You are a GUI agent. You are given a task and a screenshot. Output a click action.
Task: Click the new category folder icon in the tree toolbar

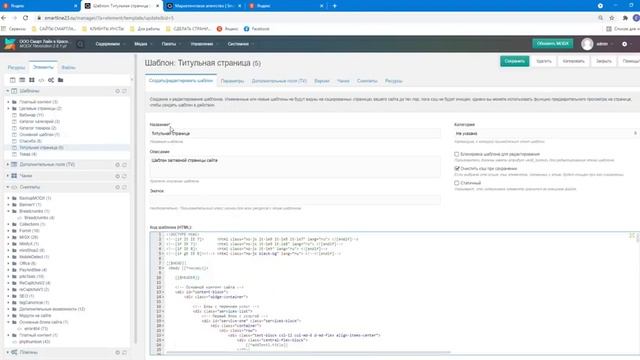[x=60, y=80]
